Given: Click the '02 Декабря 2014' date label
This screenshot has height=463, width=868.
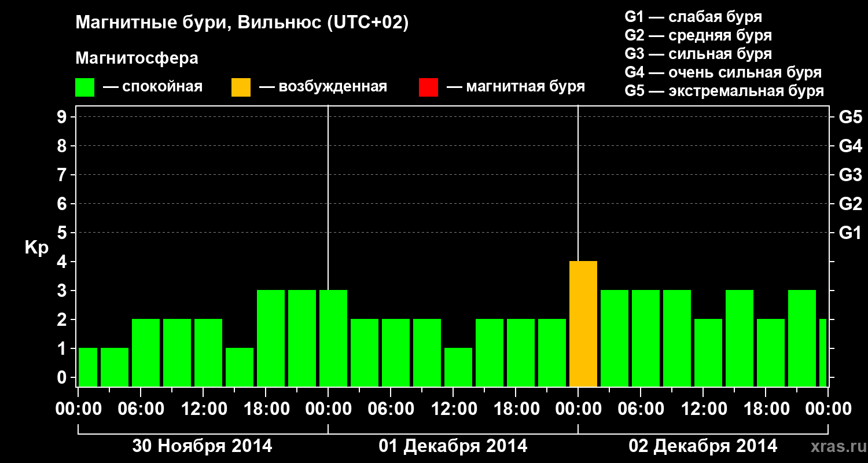Looking at the screenshot, I should click(703, 446).
